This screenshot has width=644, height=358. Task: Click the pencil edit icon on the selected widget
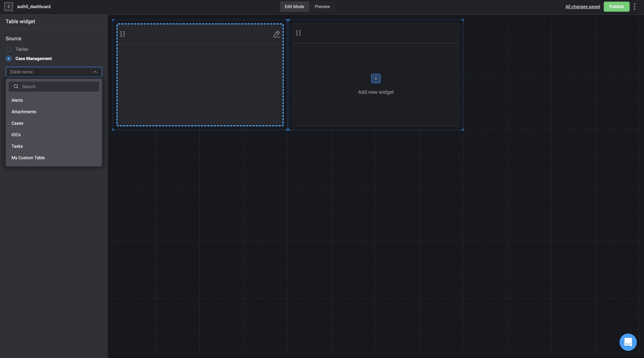pyautogui.click(x=277, y=34)
